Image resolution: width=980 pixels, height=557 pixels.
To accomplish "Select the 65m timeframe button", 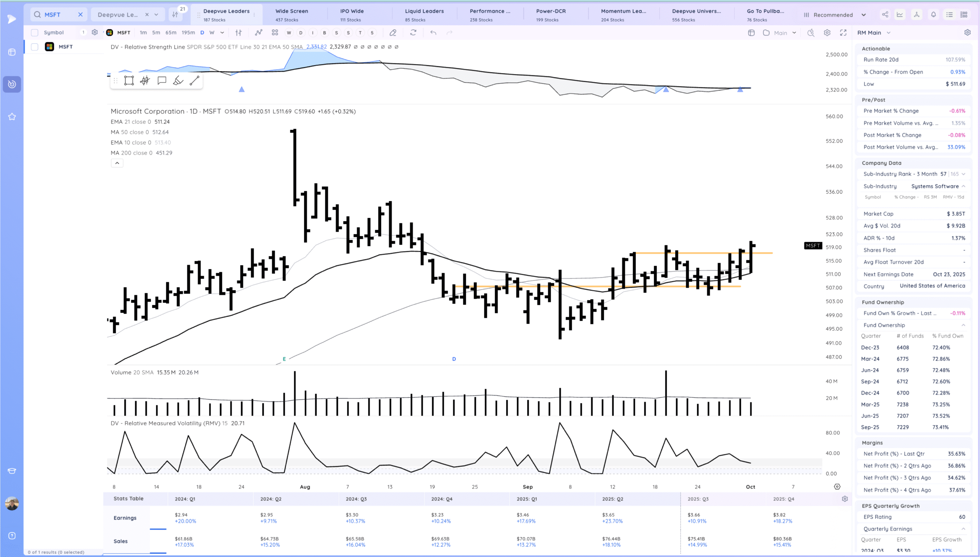I will point(171,33).
